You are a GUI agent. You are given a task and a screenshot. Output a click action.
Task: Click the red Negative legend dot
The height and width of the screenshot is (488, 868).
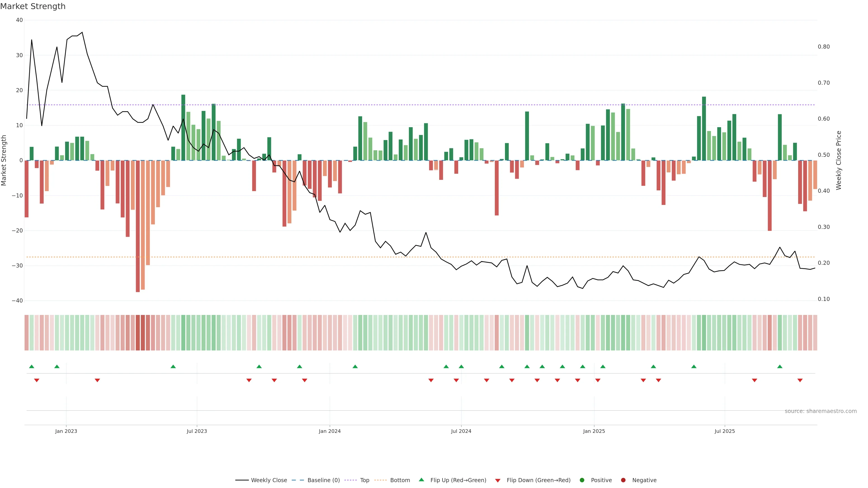pos(623,480)
